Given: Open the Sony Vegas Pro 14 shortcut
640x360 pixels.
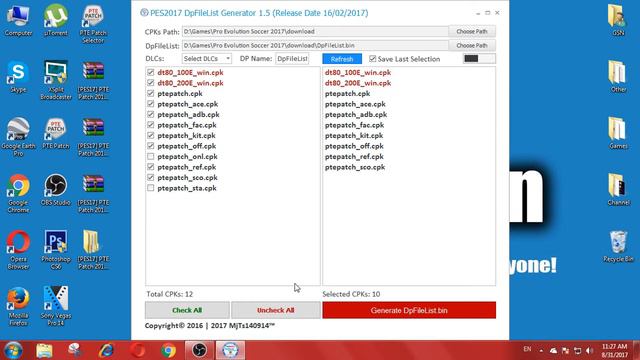Looking at the screenshot, I should (x=56, y=306).
